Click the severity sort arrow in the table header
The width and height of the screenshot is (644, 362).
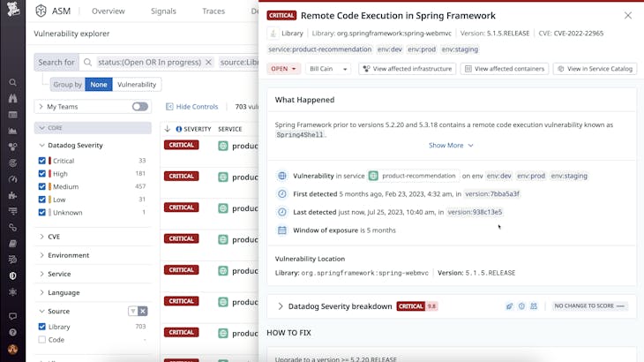coord(167,129)
